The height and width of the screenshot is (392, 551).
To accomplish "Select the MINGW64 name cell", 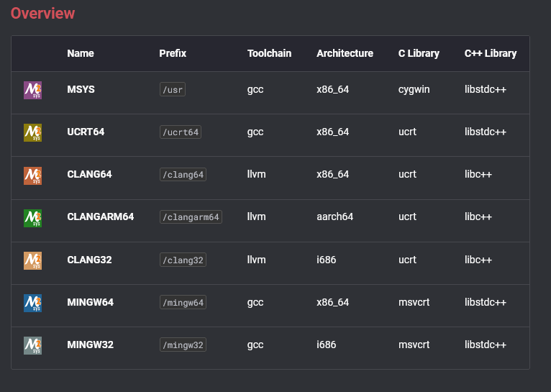I will click(91, 302).
